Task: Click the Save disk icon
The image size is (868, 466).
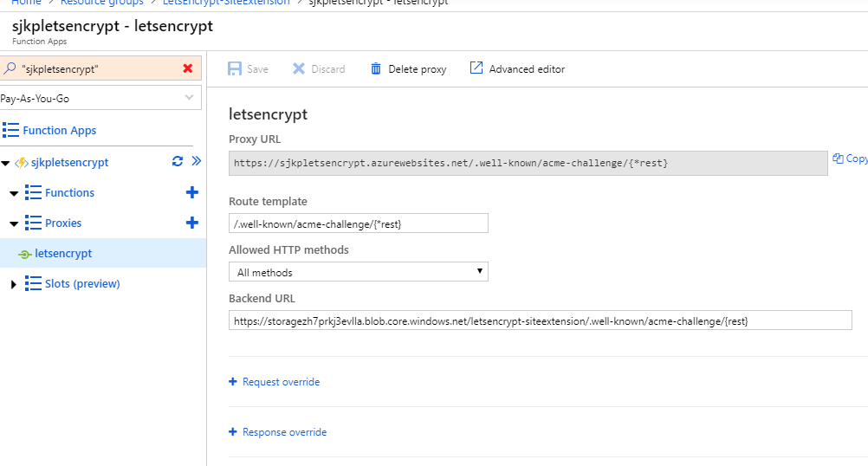Action: click(235, 68)
